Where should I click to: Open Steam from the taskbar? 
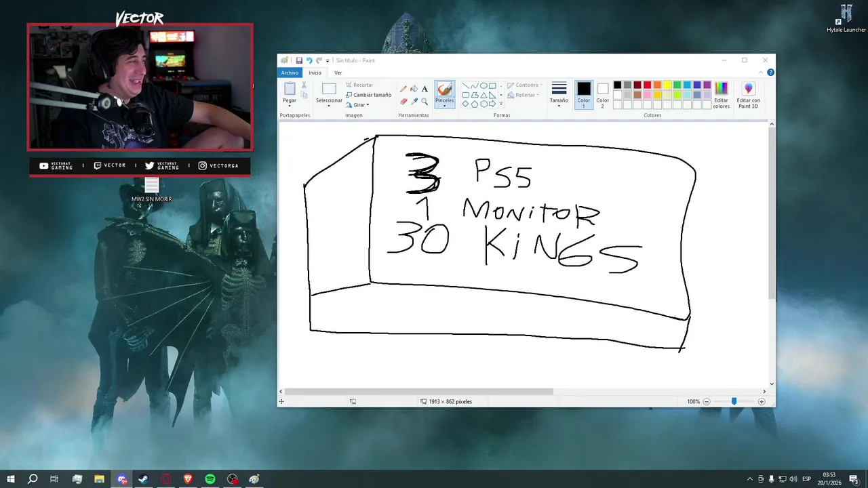click(144, 479)
